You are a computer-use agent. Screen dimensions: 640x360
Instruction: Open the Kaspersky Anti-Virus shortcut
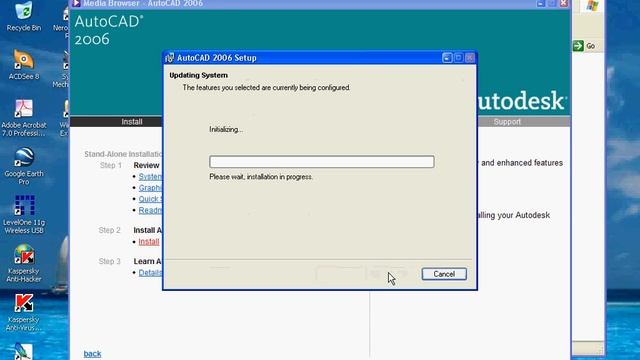[24, 312]
